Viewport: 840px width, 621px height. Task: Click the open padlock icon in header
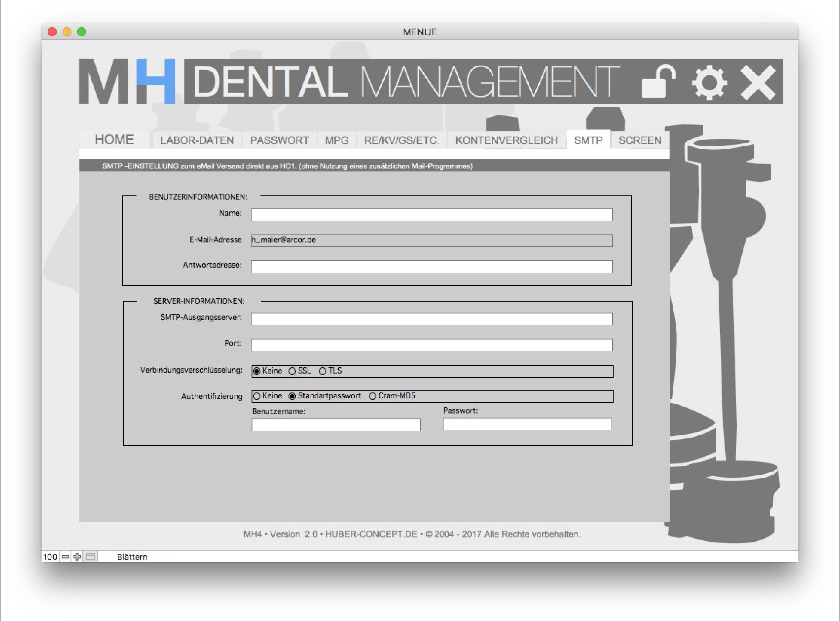pyautogui.click(x=658, y=82)
